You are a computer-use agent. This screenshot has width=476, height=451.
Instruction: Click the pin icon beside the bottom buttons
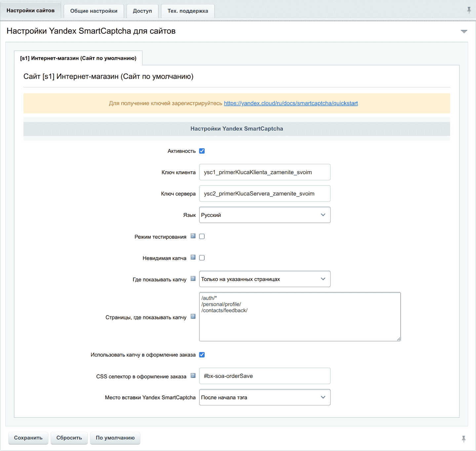click(464, 439)
